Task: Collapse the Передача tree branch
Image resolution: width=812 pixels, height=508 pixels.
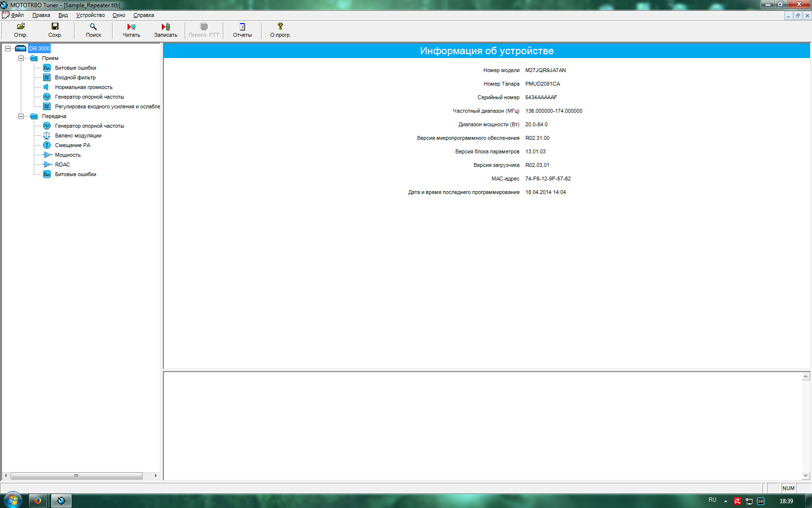Action: (x=21, y=116)
